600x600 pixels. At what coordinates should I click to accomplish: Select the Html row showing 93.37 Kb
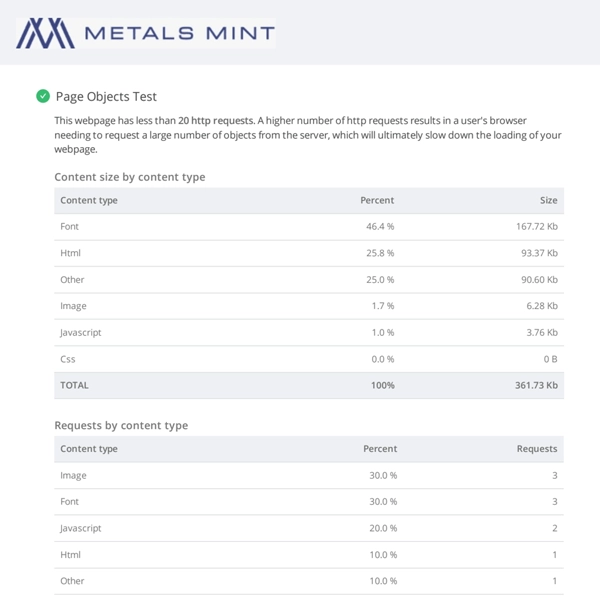tap(308, 253)
